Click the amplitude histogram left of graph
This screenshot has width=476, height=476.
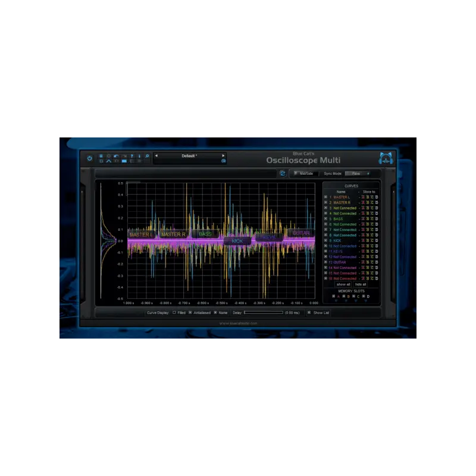click(108, 240)
